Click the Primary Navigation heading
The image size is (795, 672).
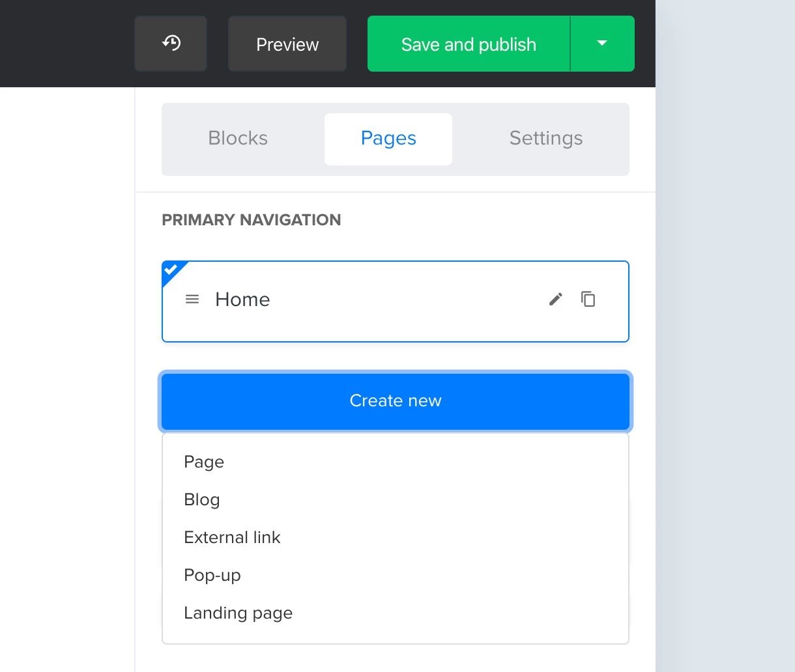[x=251, y=220]
